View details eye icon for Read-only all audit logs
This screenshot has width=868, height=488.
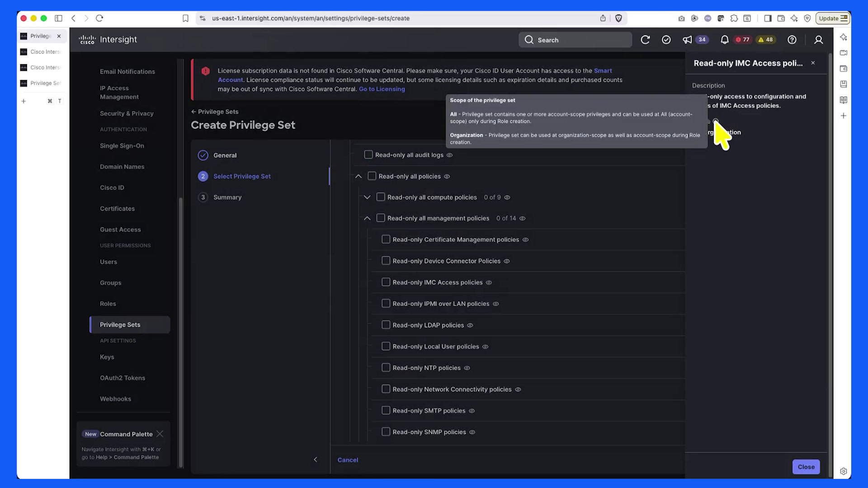click(449, 155)
